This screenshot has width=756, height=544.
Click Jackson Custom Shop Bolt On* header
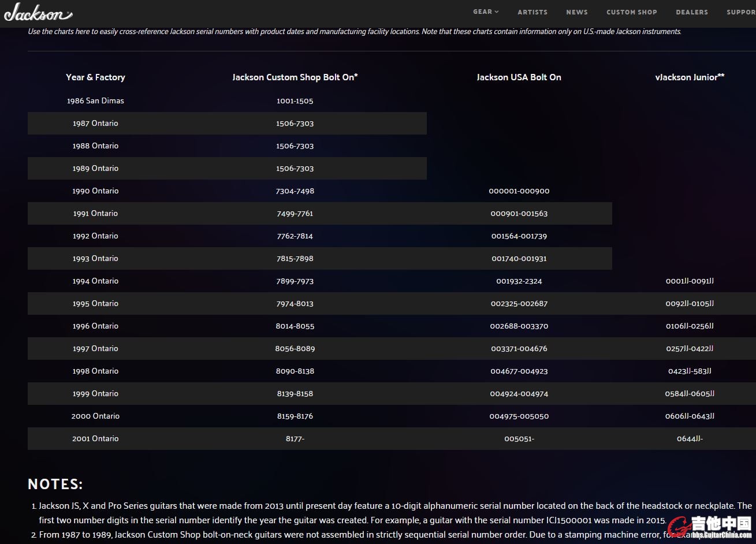click(295, 77)
